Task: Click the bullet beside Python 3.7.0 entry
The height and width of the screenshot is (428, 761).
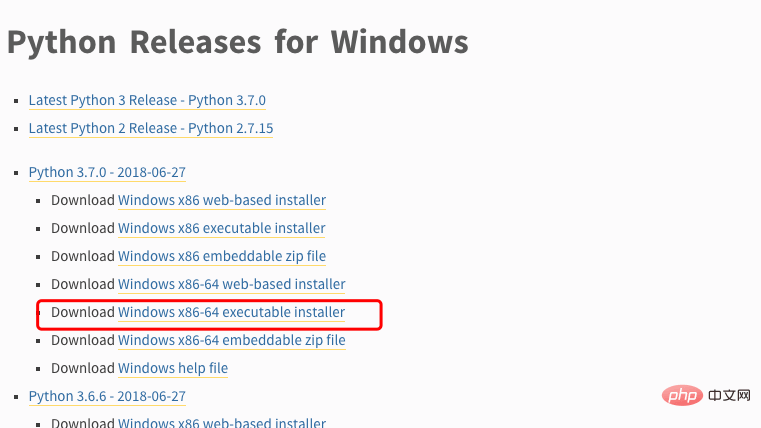Action: coord(17,173)
